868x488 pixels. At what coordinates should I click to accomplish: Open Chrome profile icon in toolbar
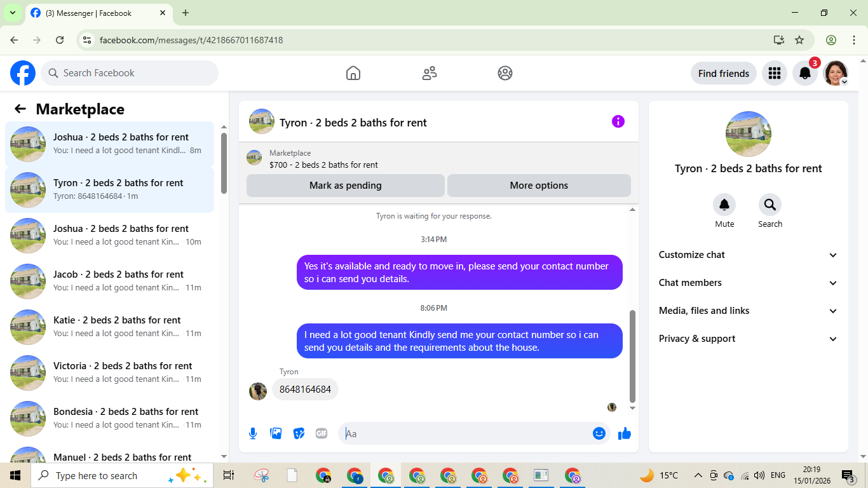coord(831,40)
